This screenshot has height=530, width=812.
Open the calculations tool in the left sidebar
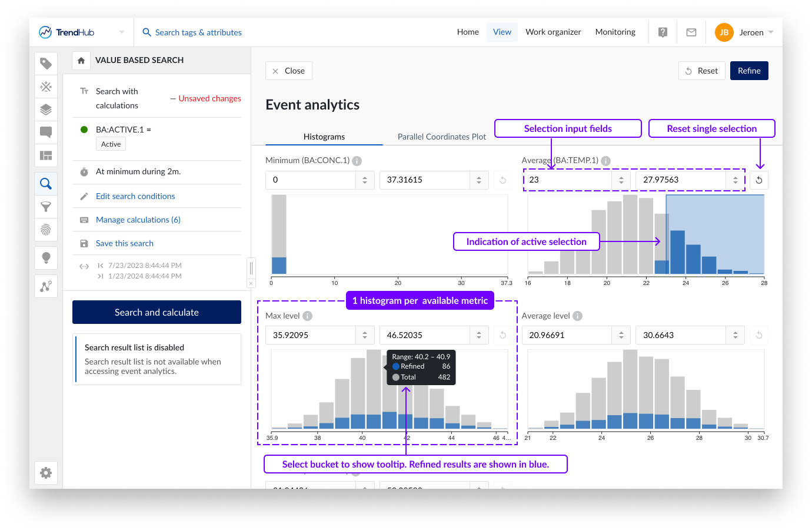click(46, 87)
